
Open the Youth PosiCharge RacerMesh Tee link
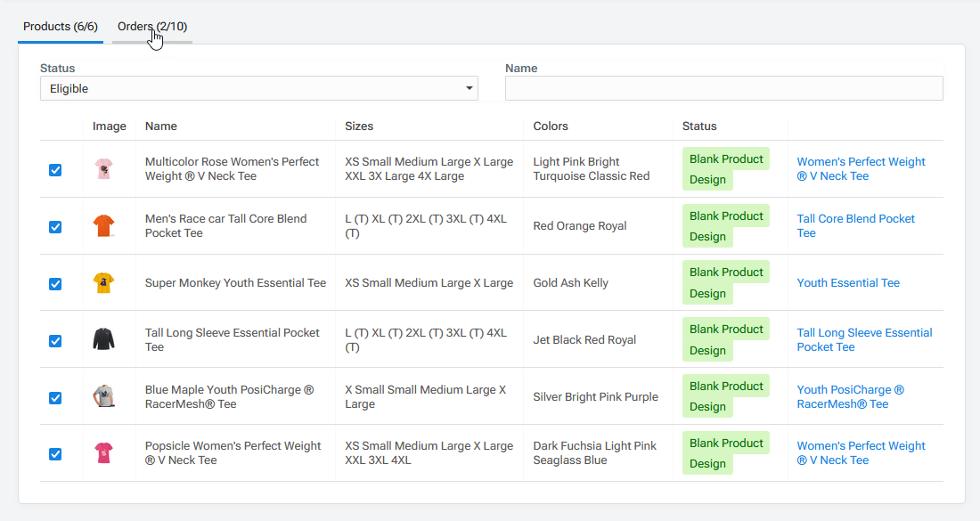850,390
